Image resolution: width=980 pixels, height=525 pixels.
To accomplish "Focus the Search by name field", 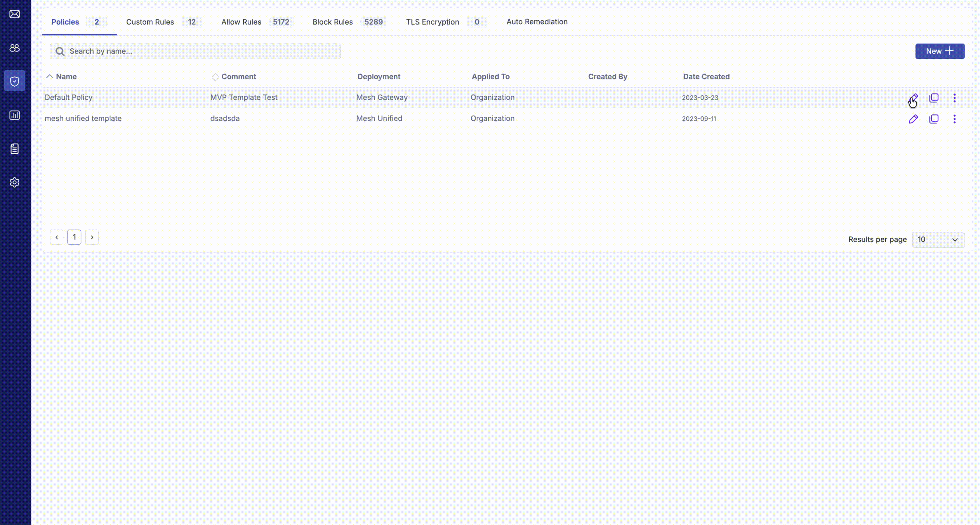I will [195, 51].
